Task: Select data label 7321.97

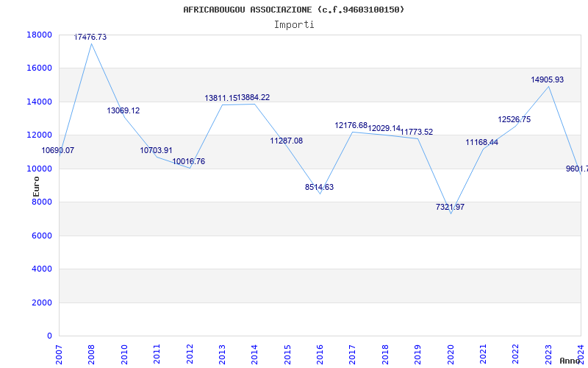Action: (450, 208)
